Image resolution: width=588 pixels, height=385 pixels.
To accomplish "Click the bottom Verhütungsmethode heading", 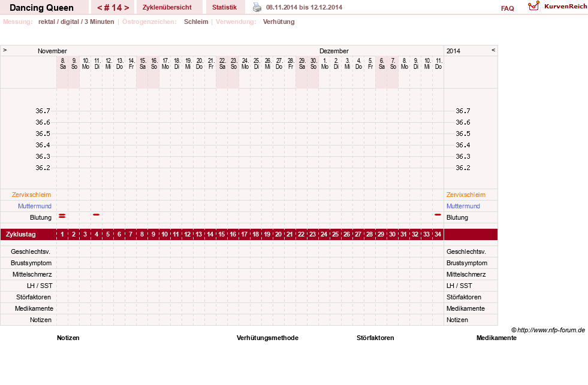I will tap(267, 338).
